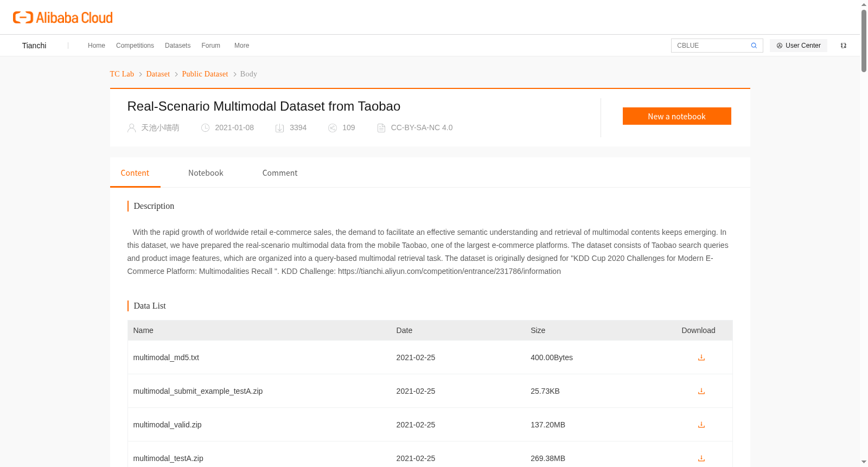Click the scrollbar up arrow

(x=864, y=4)
